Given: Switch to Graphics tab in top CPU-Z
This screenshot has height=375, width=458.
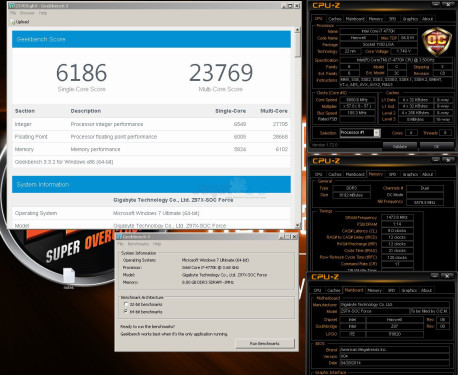Looking at the screenshot, I should (x=410, y=19).
